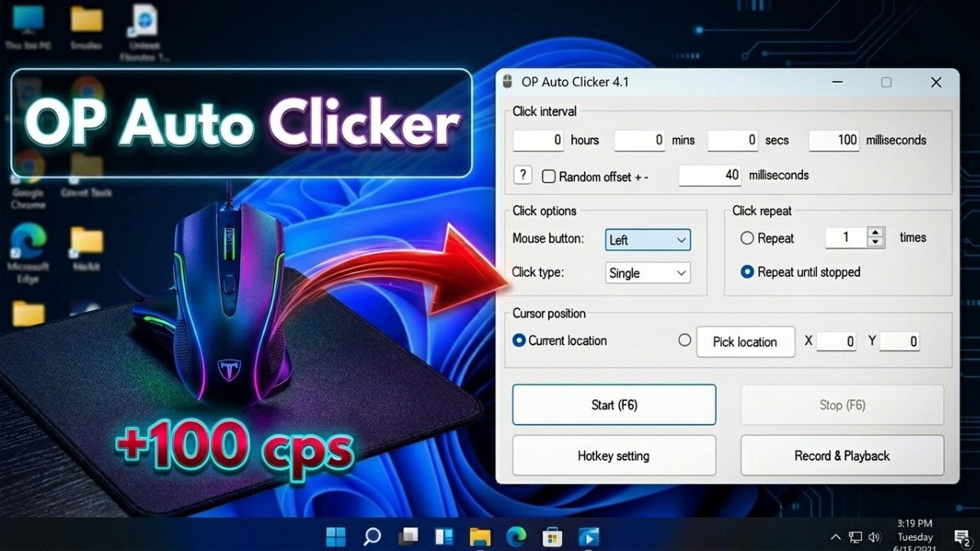The width and height of the screenshot is (980, 551).
Task: Increase repeat times with up arrow
Action: click(x=876, y=233)
